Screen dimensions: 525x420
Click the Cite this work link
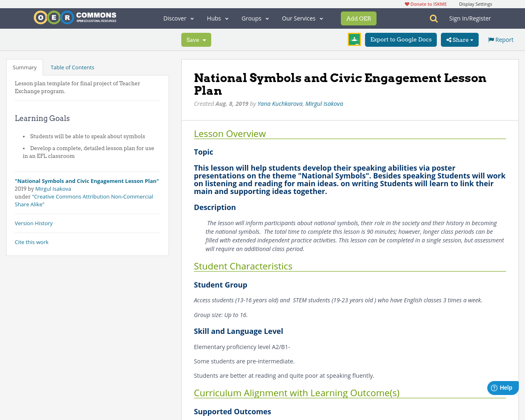pos(32,242)
